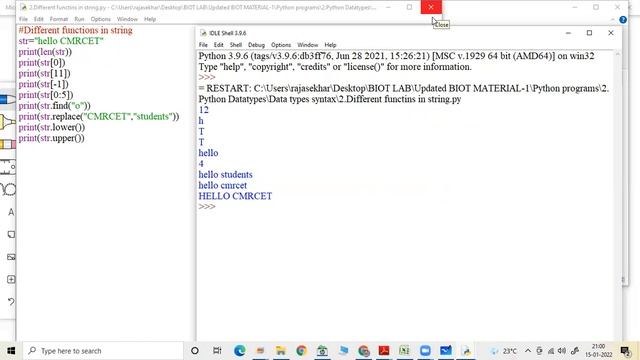Open Task View on the taskbar
Image resolution: width=640 pixels, height=360 pixels.
pyautogui.click(x=217, y=351)
